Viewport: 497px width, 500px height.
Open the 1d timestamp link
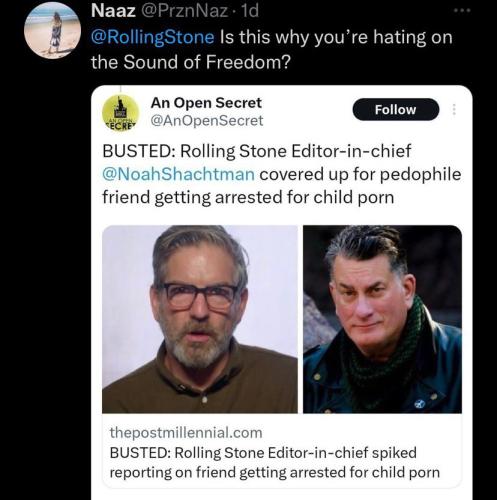pos(249,11)
